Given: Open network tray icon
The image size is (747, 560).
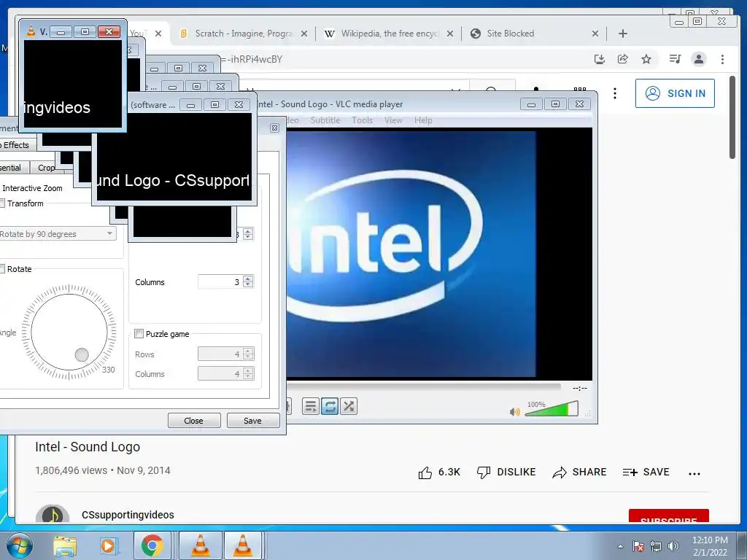Looking at the screenshot, I should pyautogui.click(x=656, y=546).
